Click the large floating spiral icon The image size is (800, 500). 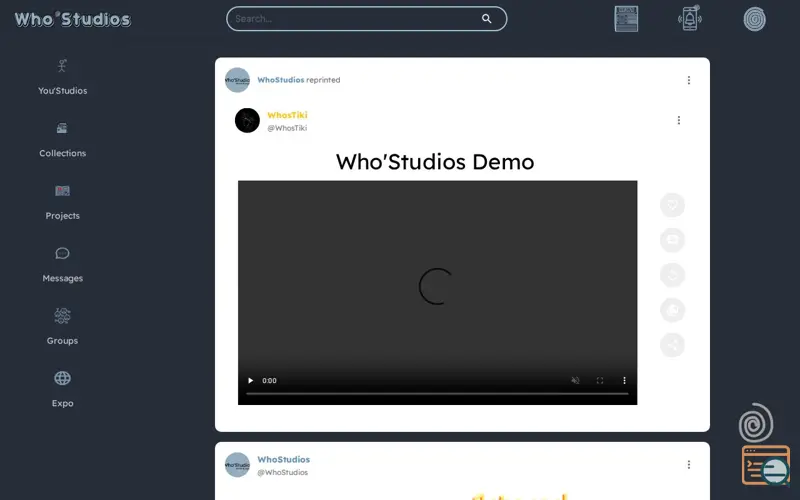(x=756, y=422)
